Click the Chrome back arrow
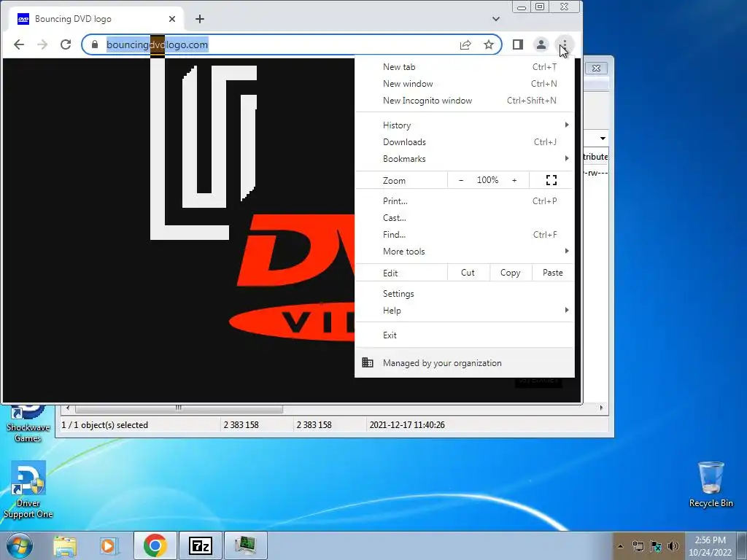This screenshot has height=560, width=747. 19,44
